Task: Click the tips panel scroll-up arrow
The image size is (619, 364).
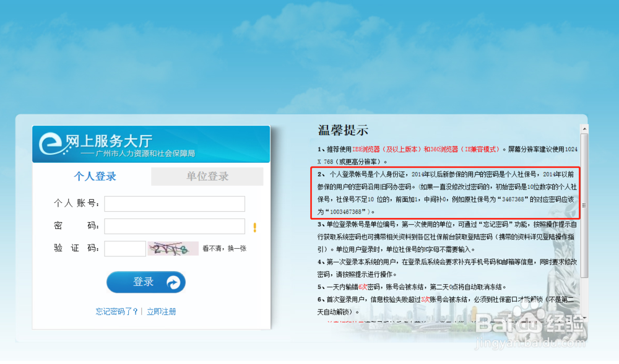Action: tap(584, 129)
